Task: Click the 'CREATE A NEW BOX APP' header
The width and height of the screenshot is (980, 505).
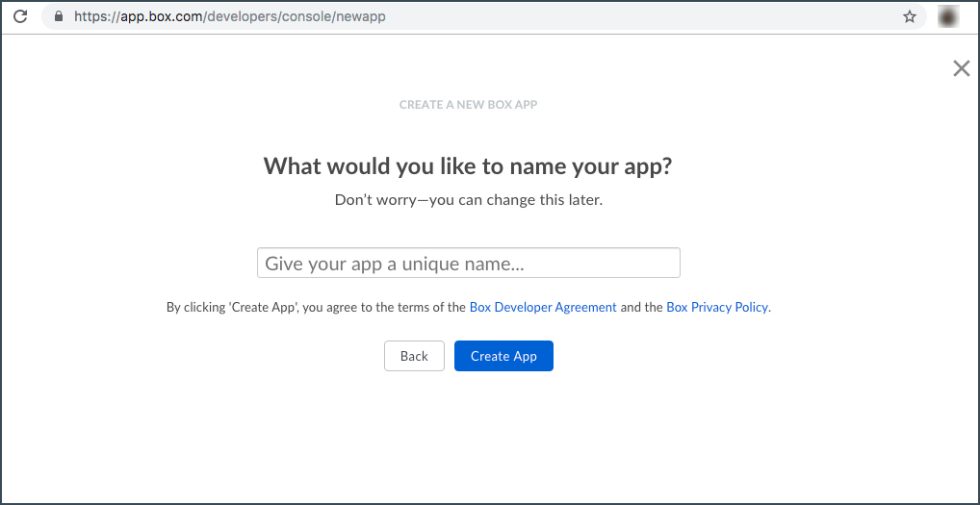Action: click(468, 105)
